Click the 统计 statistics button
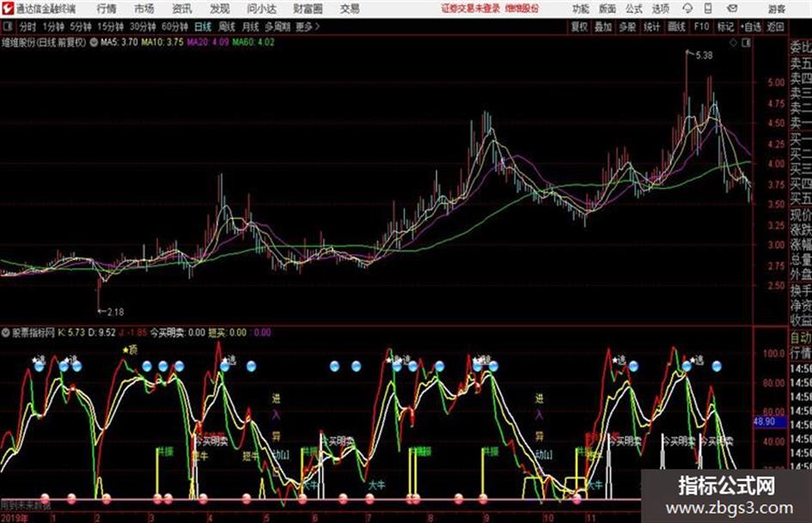This screenshot has height=523, width=812. (652, 27)
